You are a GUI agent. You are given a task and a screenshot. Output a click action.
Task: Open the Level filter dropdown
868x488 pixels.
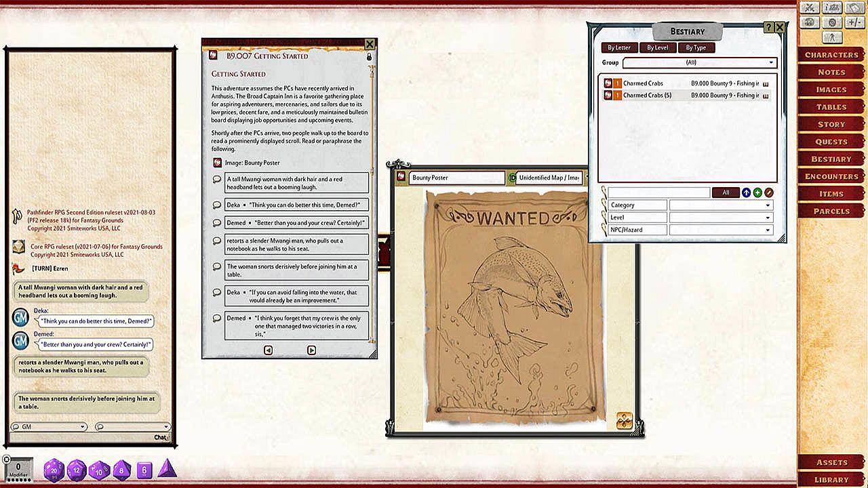[x=721, y=218]
